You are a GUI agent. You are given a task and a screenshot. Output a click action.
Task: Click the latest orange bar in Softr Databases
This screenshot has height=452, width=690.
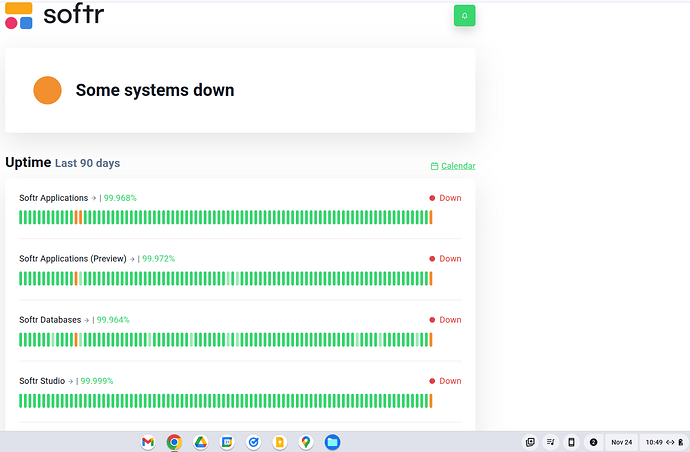431,340
